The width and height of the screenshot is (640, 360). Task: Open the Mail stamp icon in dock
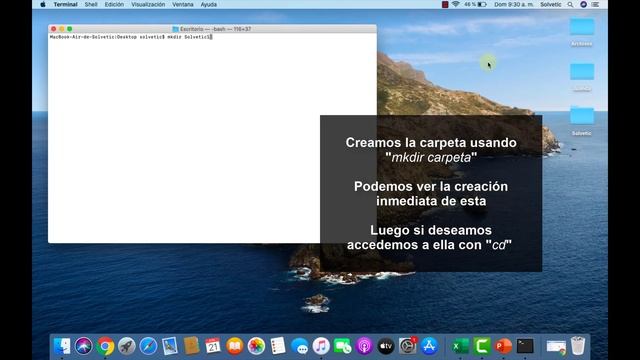170,346
